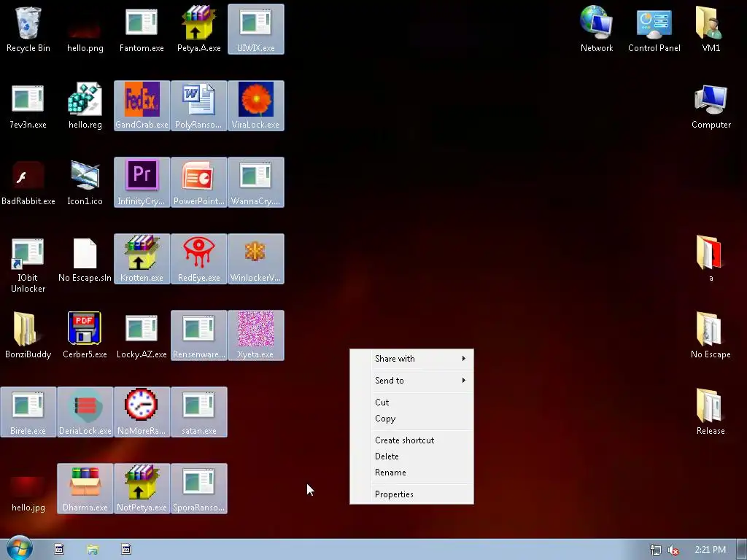The image size is (747, 560).
Task: Click the NotPetya.exe icon
Action: tap(142, 489)
